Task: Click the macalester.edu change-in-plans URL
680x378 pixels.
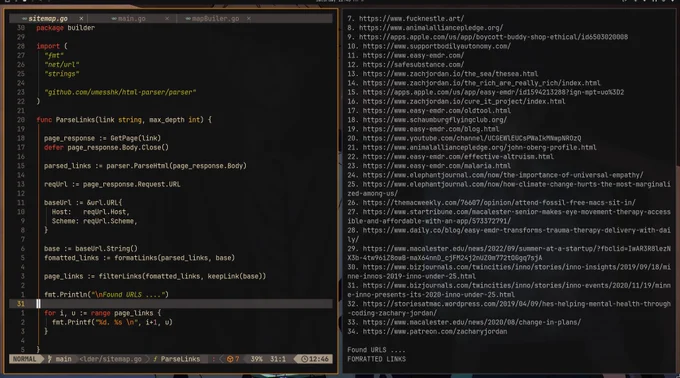Action: [472, 322]
